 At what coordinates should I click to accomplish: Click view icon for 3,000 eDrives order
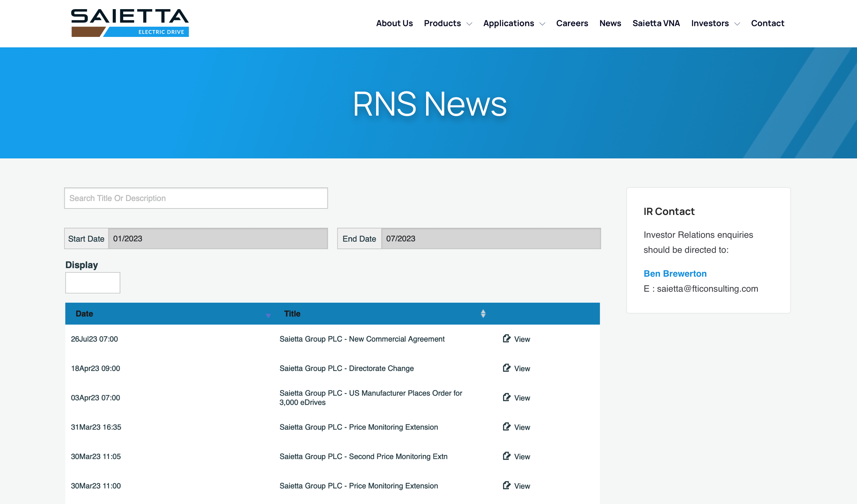coord(506,398)
